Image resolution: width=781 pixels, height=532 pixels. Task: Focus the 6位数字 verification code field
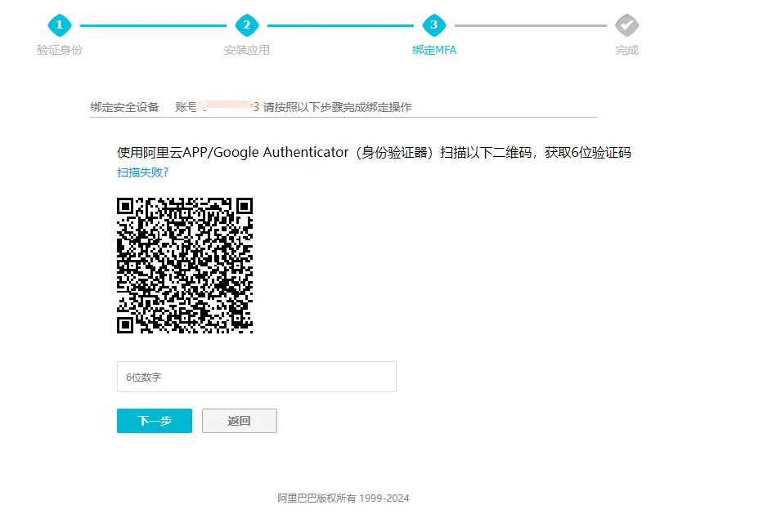(x=257, y=377)
